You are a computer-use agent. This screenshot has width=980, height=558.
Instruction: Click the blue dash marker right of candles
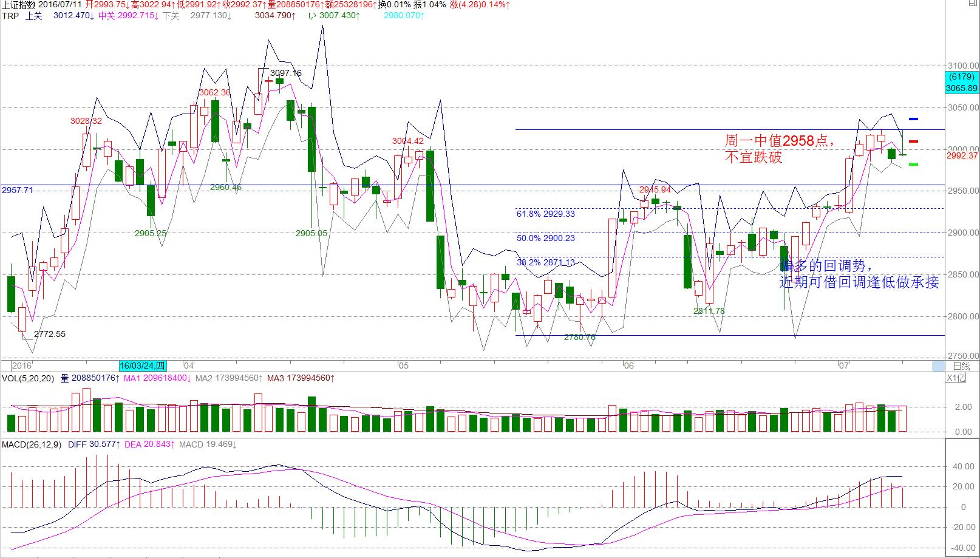(x=914, y=119)
